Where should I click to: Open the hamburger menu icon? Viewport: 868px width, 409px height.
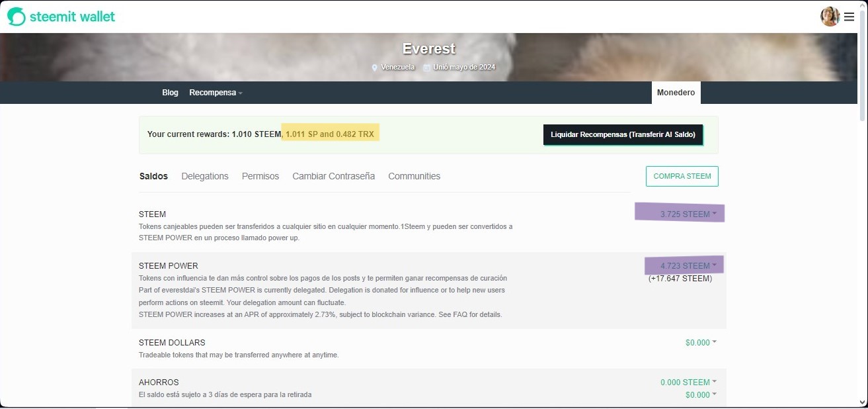click(x=849, y=17)
